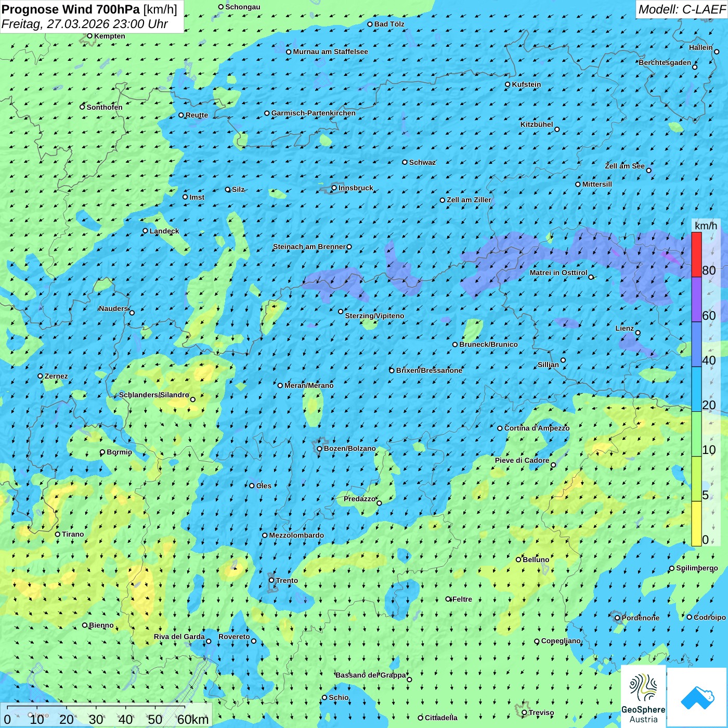This screenshot has width=728, height=728.
Task: Click the Pordenone location marker
Action: (x=617, y=618)
